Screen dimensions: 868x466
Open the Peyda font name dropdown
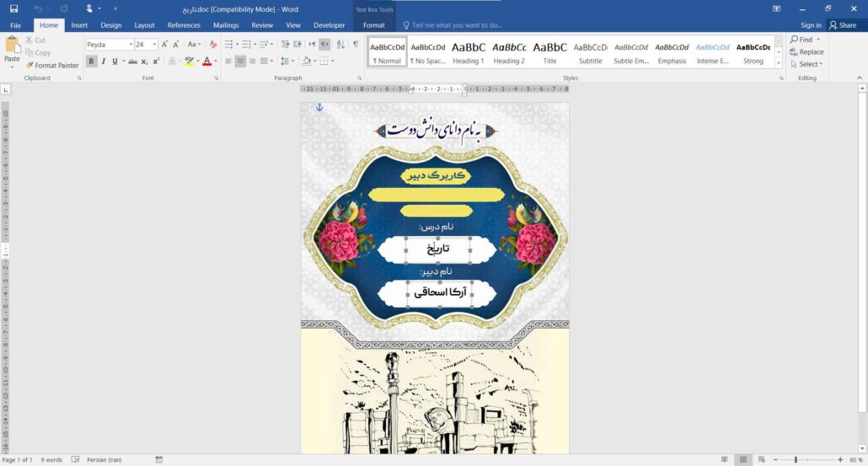(x=130, y=45)
